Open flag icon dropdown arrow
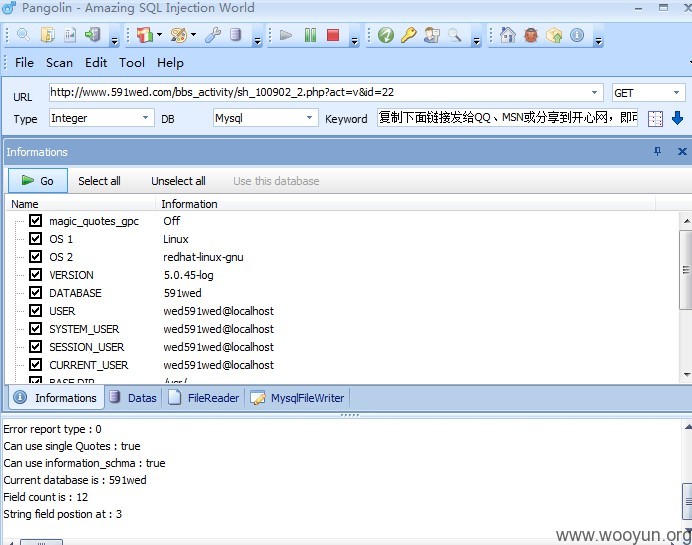This screenshot has width=692, height=545. (159, 34)
